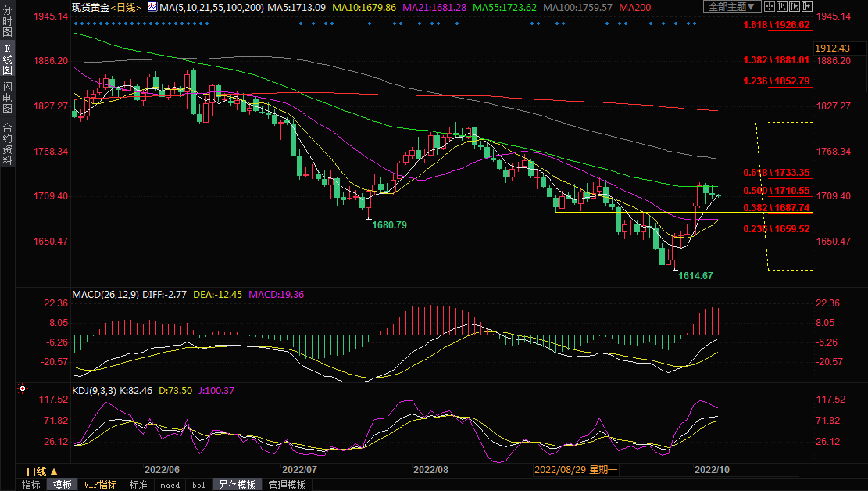Click the 另存模板 button
The width and height of the screenshot is (868, 491).
[237, 485]
